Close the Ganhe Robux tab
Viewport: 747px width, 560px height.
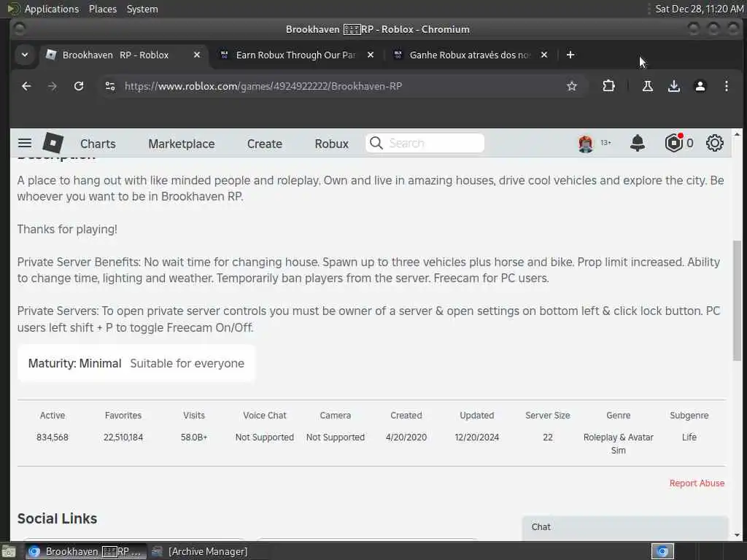coord(544,55)
